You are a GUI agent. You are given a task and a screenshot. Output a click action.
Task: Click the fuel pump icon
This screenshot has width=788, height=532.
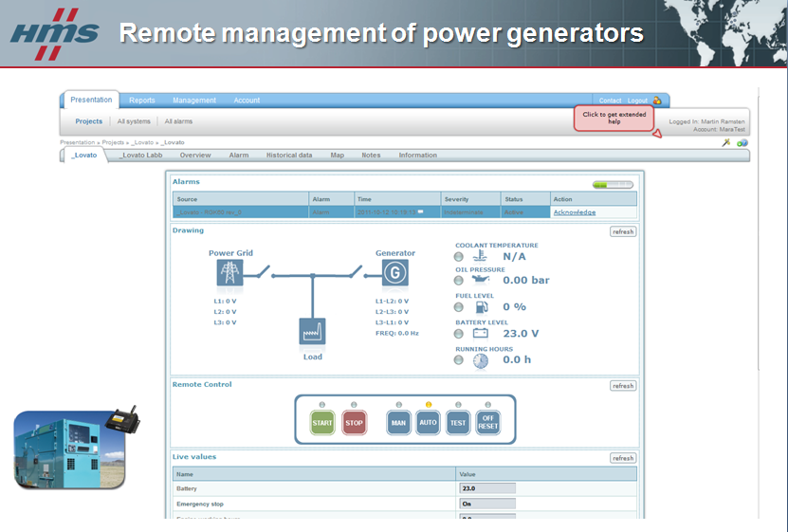point(481,306)
